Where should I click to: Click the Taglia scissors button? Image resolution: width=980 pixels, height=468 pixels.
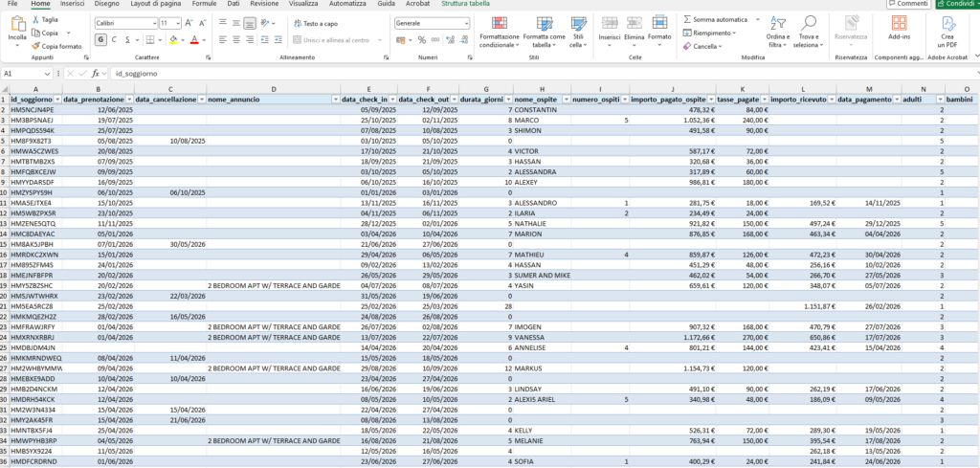point(45,20)
